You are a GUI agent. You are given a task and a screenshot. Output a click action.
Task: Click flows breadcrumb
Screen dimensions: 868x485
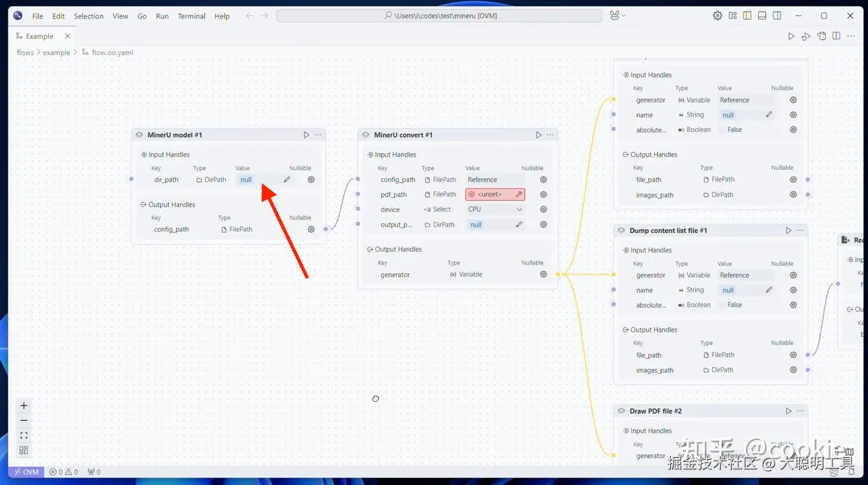(x=25, y=52)
